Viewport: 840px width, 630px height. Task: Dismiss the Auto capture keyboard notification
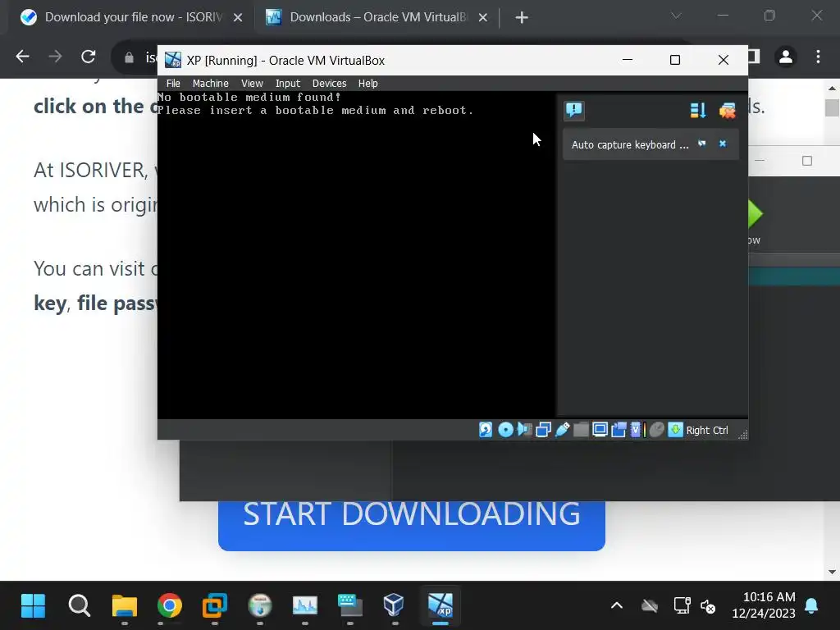tap(723, 144)
